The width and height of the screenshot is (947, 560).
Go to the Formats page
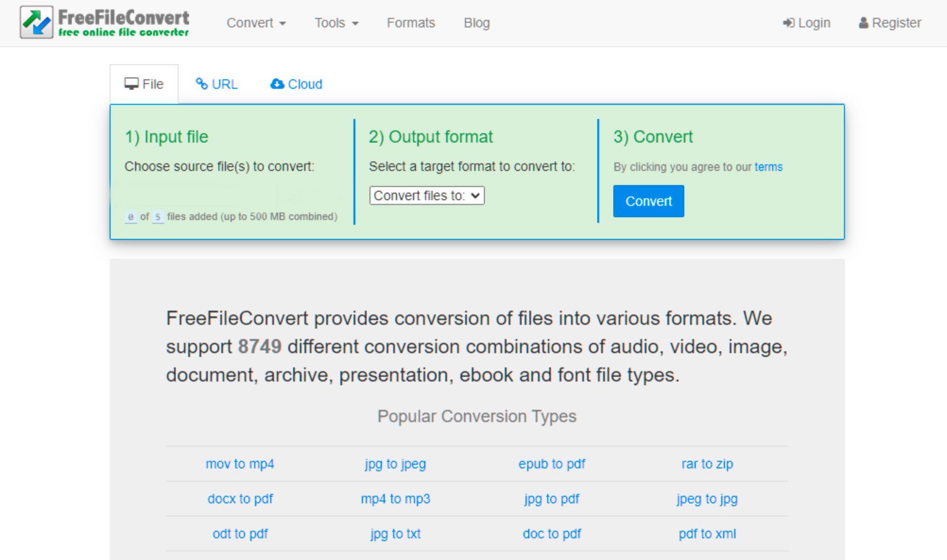tap(411, 23)
